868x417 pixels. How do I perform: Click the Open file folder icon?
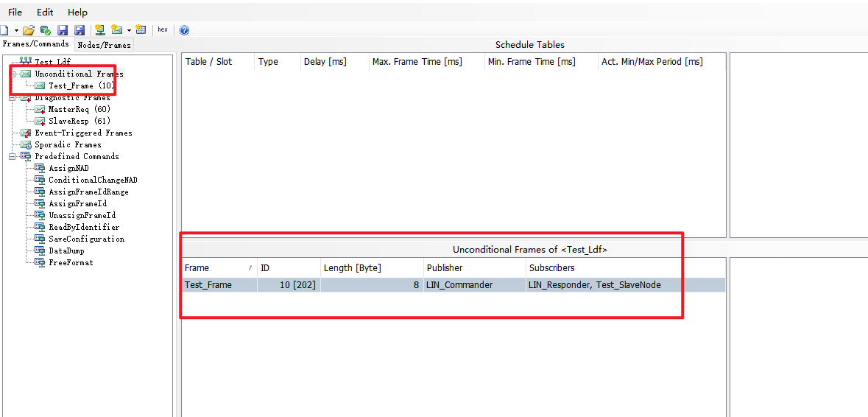tap(29, 30)
